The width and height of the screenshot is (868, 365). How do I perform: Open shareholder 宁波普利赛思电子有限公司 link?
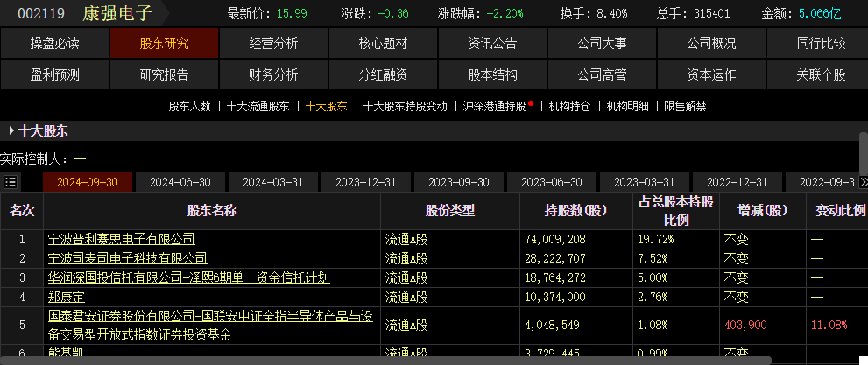[121, 240]
